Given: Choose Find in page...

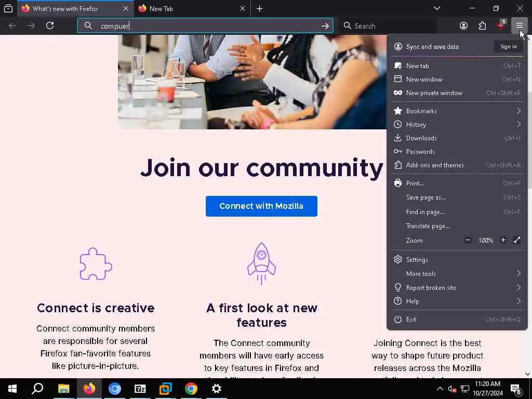Looking at the screenshot, I should tap(457, 212).
